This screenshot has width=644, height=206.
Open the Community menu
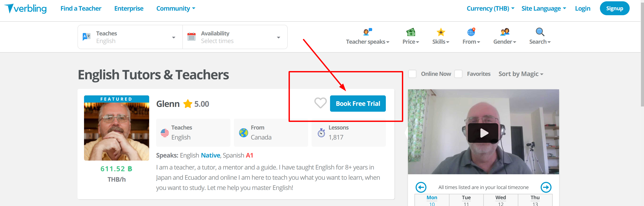(x=175, y=8)
